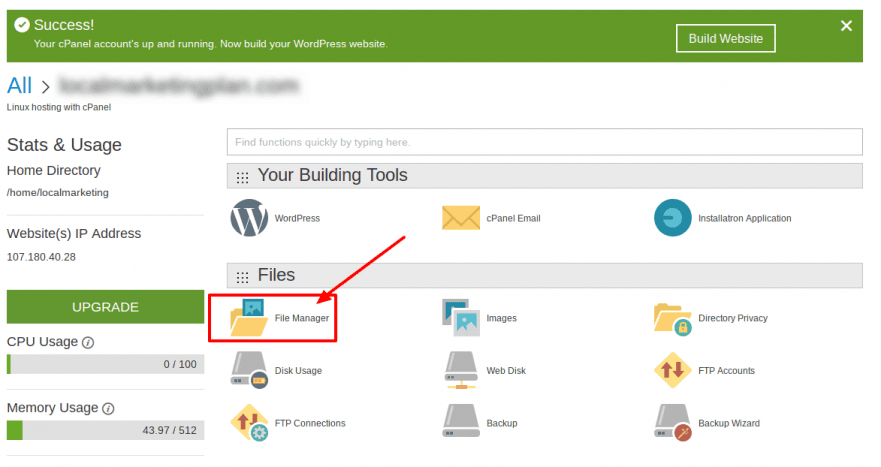Focus the Find functions search field
The height and width of the screenshot is (467, 881).
pyautogui.click(x=544, y=142)
